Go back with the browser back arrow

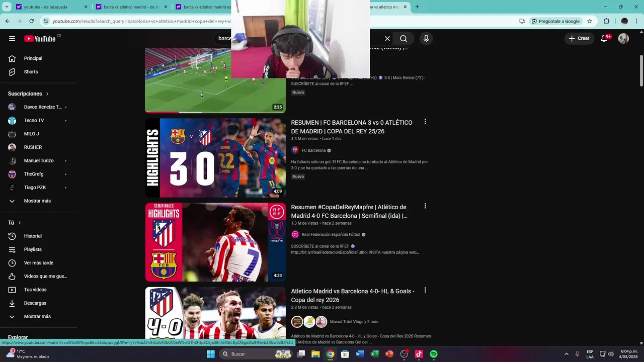(8, 21)
